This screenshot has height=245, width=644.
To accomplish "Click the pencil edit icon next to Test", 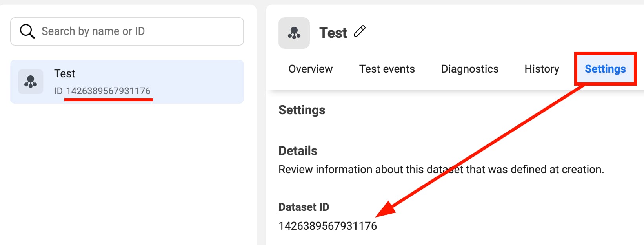I will [x=360, y=31].
